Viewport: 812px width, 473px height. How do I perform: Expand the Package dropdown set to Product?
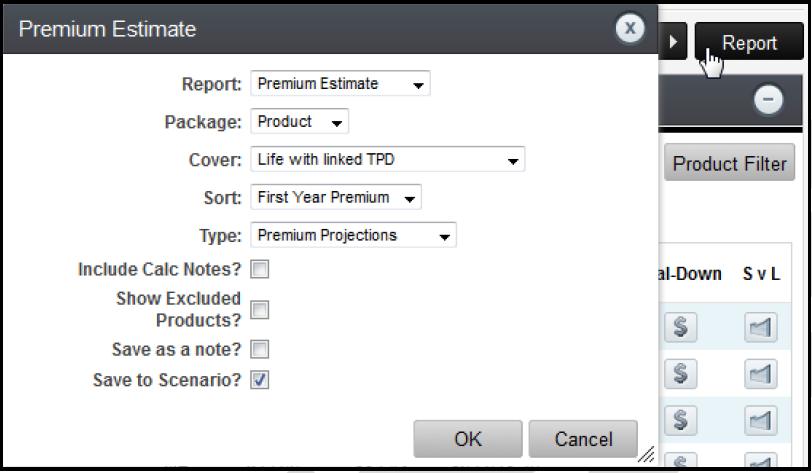(299, 121)
